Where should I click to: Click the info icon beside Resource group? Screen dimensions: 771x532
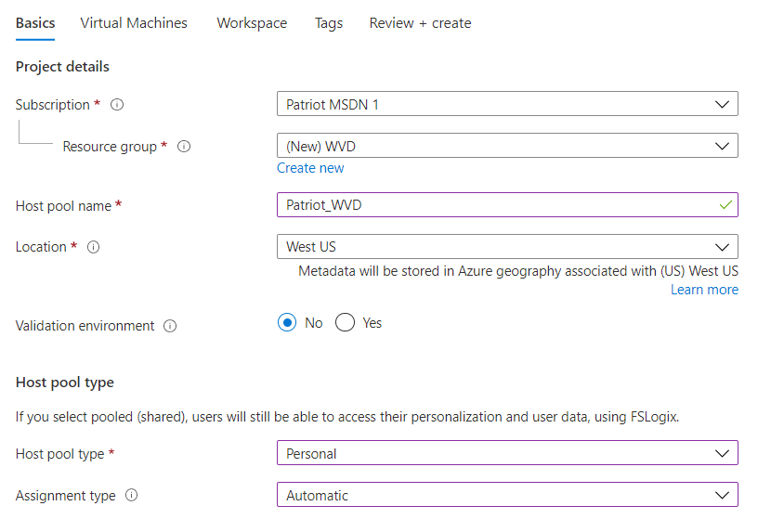coord(184,147)
